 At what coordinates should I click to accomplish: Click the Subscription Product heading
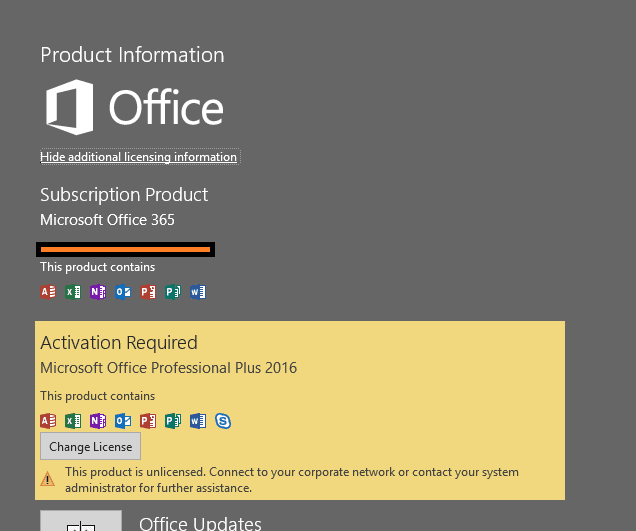click(x=124, y=195)
